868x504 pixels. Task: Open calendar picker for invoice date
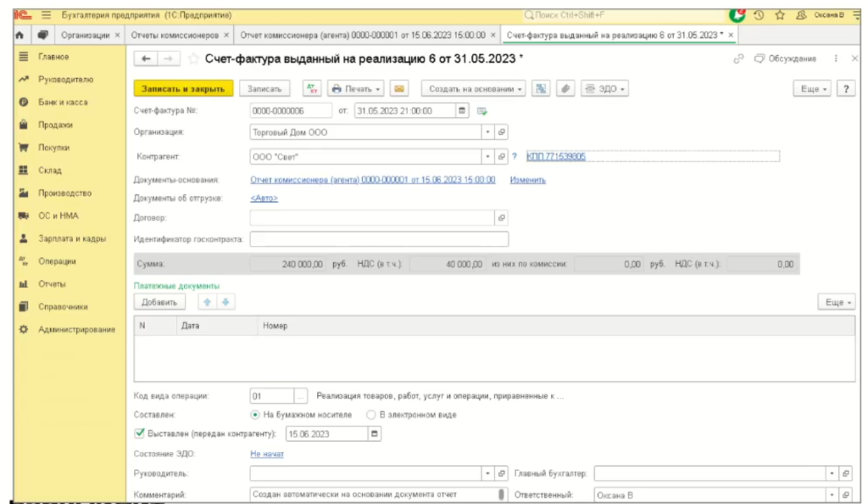[x=462, y=110]
